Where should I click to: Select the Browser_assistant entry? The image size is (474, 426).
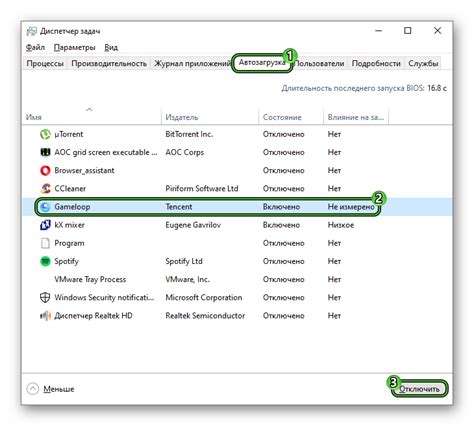click(x=84, y=170)
